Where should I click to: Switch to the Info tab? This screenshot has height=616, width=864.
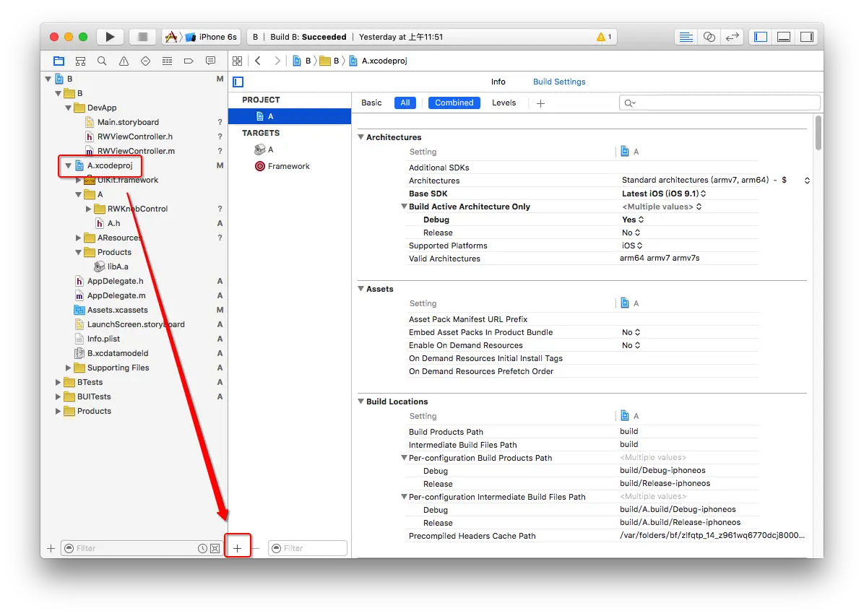(498, 82)
